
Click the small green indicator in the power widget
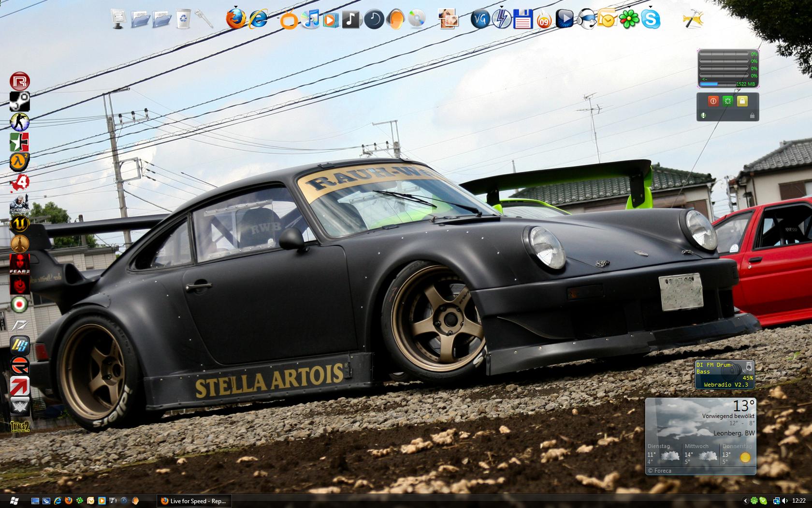point(703,116)
